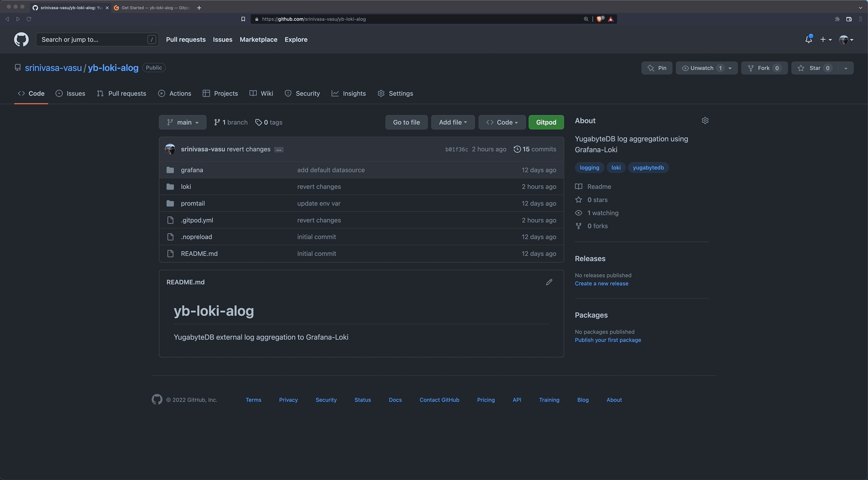Open the loki topic tag link
The image size is (868, 480).
coord(616,167)
